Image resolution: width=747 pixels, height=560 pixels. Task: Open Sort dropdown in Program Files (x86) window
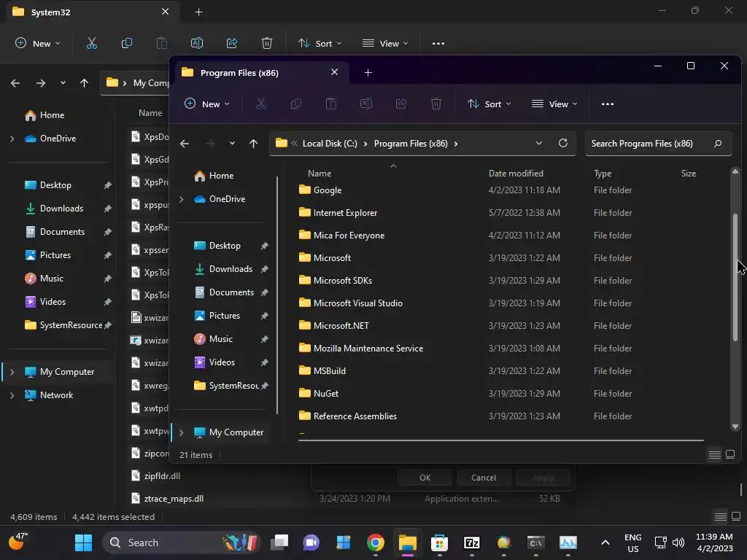pyautogui.click(x=489, y=104)
